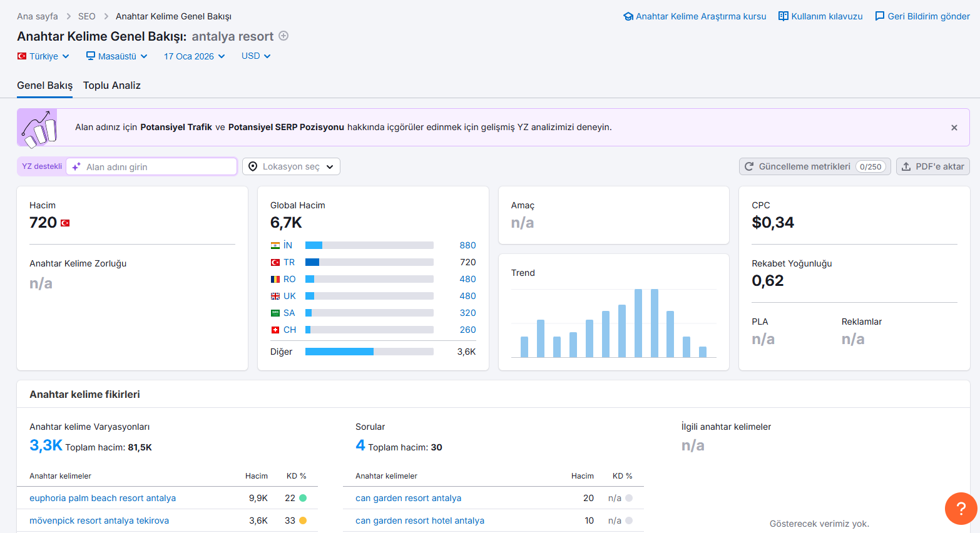Click the plus icon next to antalya resort
980x533 pixels.
[283, 36]
